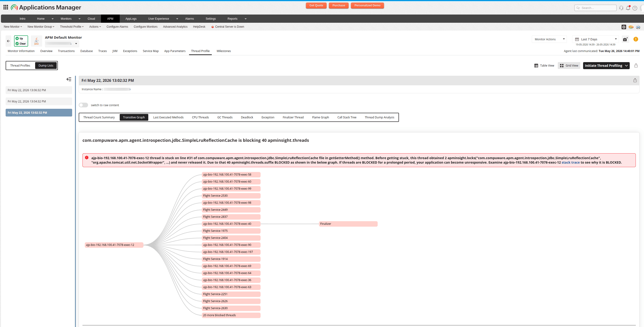The image size is (644, 327).
Task: Open the New Monitor Group dropdown
Action: point(41,27)
